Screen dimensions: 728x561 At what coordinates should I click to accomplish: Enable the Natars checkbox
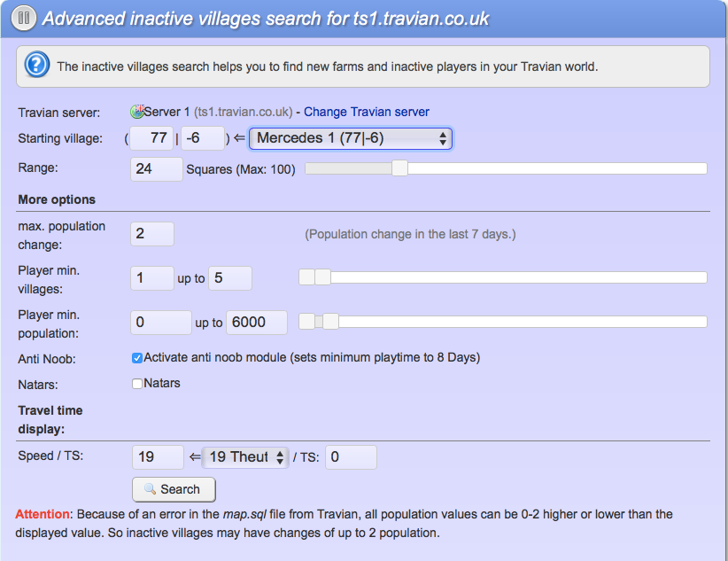pyautogui.click(x=137, y=384)
